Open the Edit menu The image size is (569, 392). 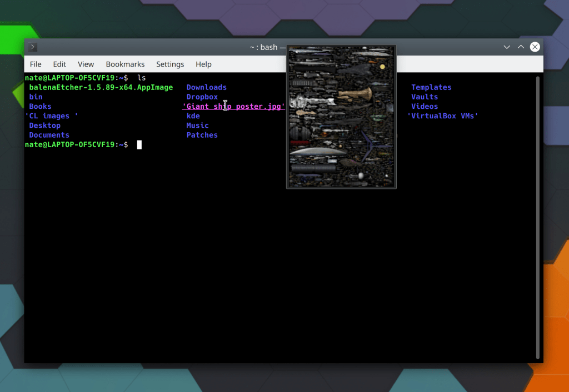(59, 64)
